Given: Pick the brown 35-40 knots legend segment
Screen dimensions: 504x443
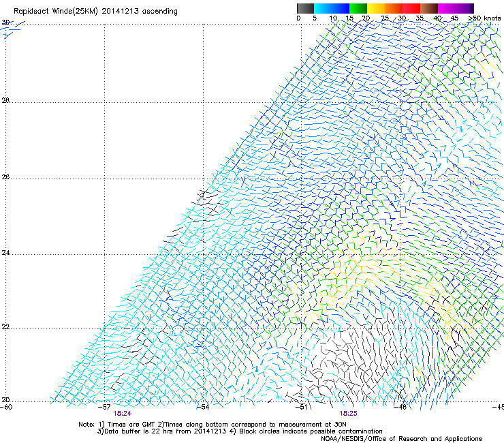Looking at the screenshot, I should [x=429, y=8].
